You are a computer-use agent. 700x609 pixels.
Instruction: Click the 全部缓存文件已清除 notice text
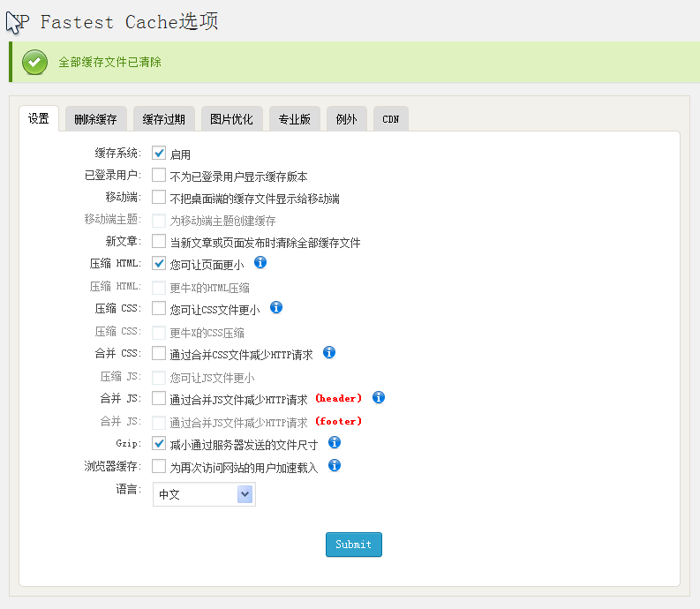pos(109,62)
